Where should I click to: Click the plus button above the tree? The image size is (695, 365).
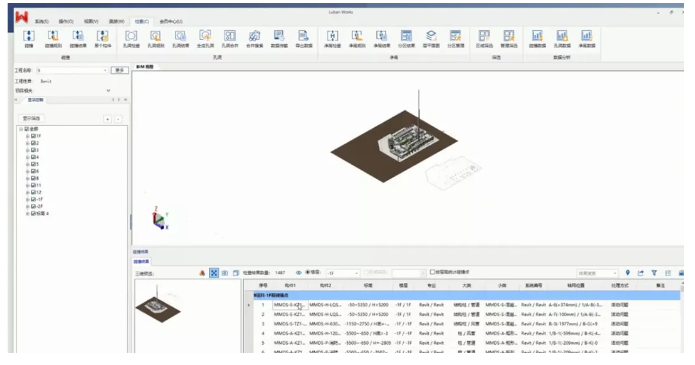pos(107,119)
